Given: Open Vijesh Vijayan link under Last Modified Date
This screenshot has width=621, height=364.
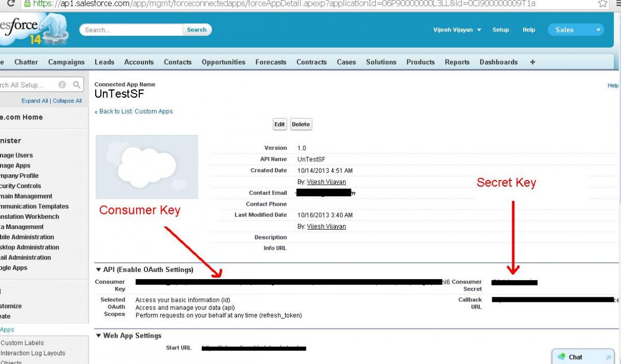Looking at the screenshot, I should 326,226.
